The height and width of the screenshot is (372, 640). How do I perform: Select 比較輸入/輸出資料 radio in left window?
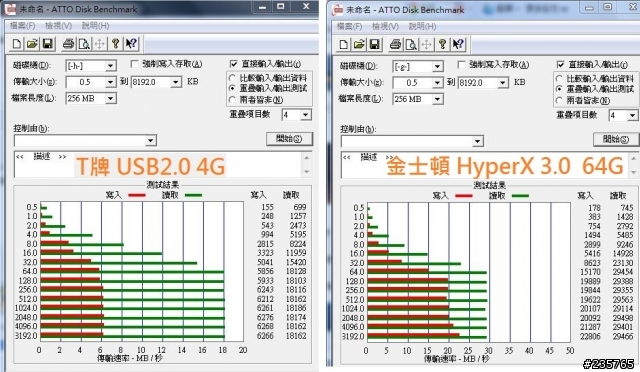232,78
